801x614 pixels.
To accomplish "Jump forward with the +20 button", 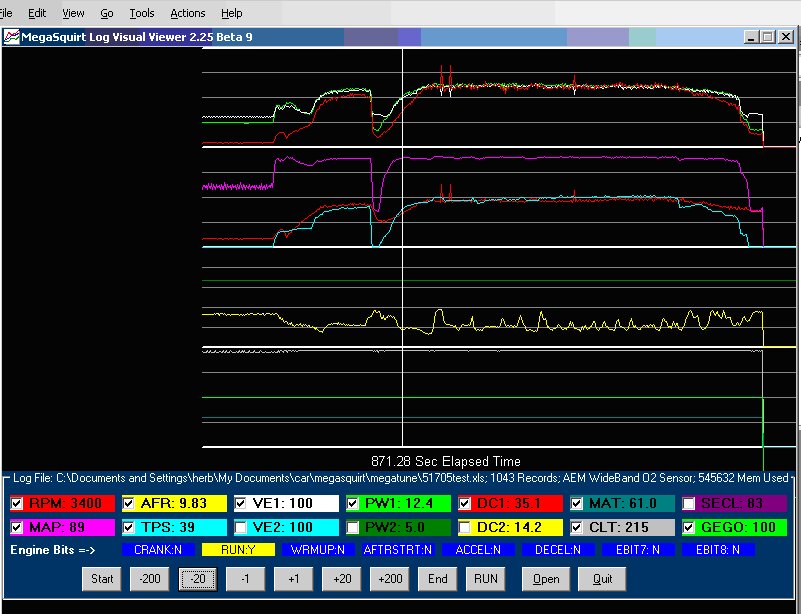I will [x=342, y=579].
